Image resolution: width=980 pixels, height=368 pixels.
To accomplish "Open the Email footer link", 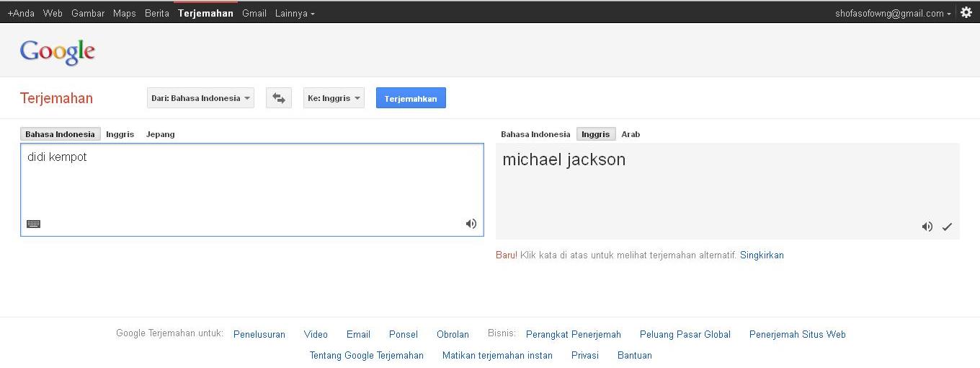I will [358, 334].
